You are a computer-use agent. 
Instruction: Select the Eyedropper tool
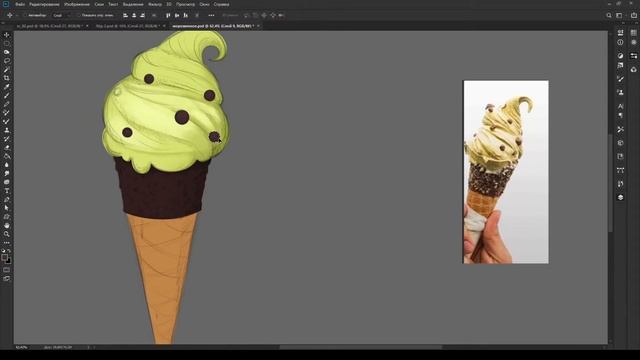(7, 87)
